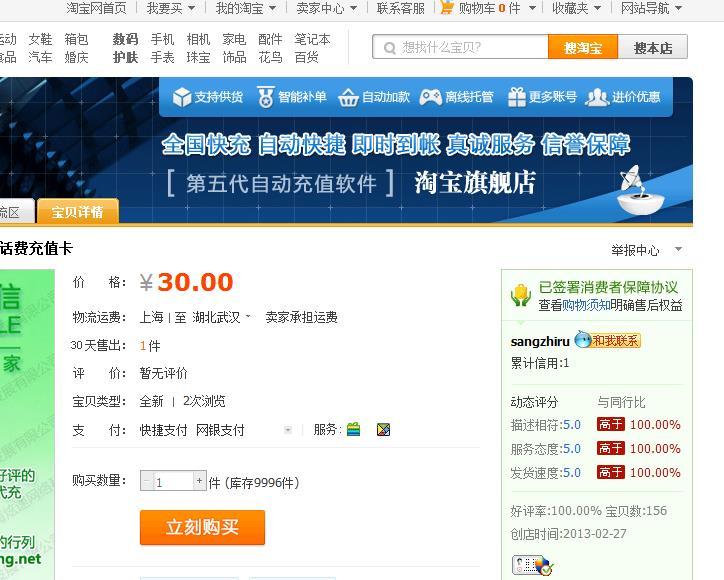Image resolution: width=724 pixels, height=580 pixels.
Task: Click the purchase quantity input box
Action: click(x=173, y=481)
